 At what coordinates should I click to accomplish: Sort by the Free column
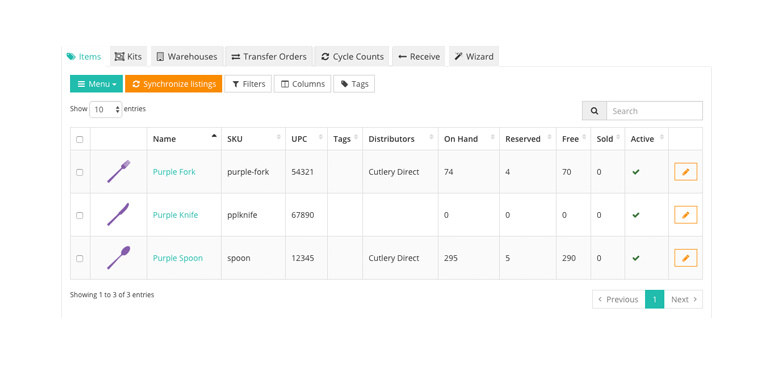[x=573, y=139]
